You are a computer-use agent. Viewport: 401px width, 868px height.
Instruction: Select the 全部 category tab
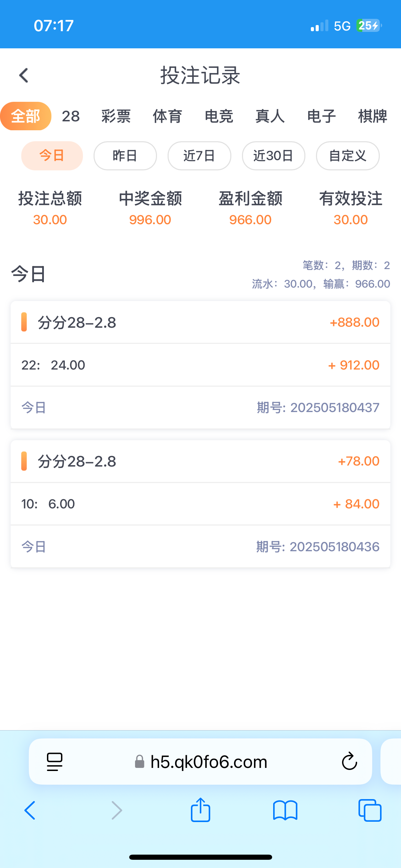pos(26,116)
